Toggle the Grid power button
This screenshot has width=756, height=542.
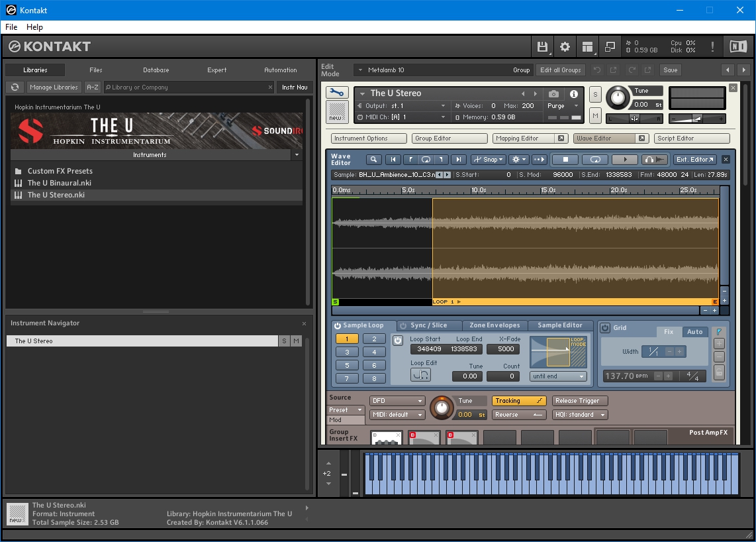pos(605,328)
